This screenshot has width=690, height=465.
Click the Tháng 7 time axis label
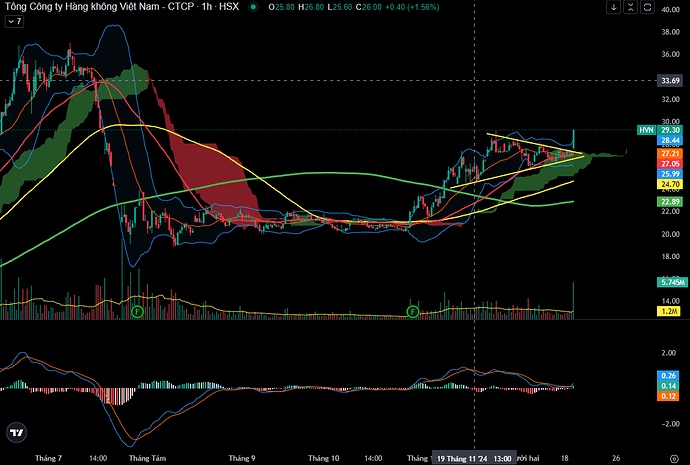click(x=48, y=458)
